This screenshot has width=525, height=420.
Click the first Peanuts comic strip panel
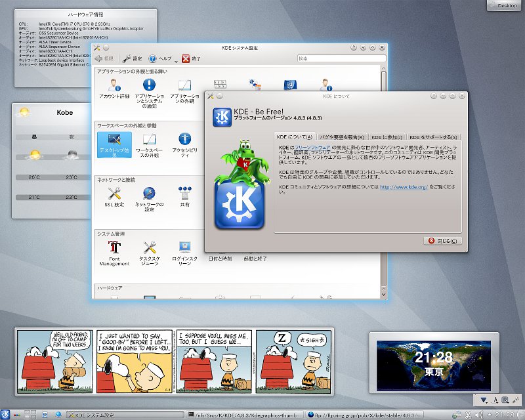click(x=54, y=362)
